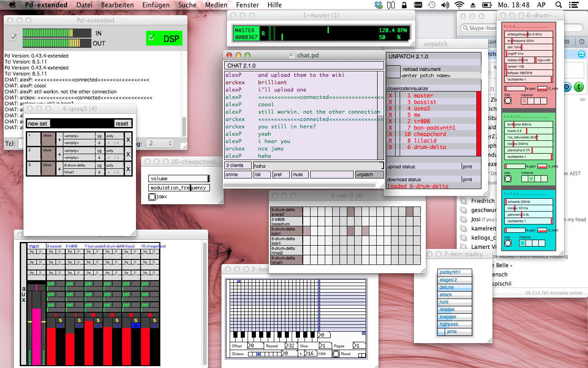Click the mute button in chat
Viewport: 588px width, 368px height.
300,175
